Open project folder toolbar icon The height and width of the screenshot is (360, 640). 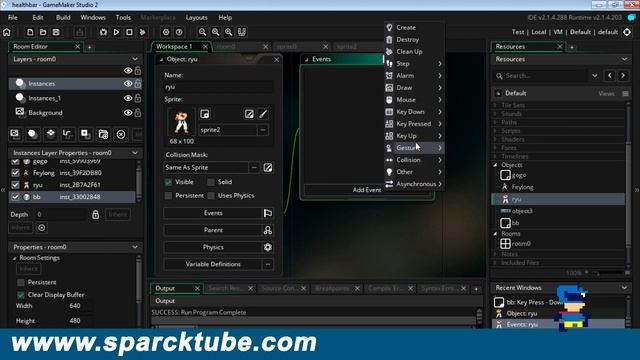tap(43, 32)
